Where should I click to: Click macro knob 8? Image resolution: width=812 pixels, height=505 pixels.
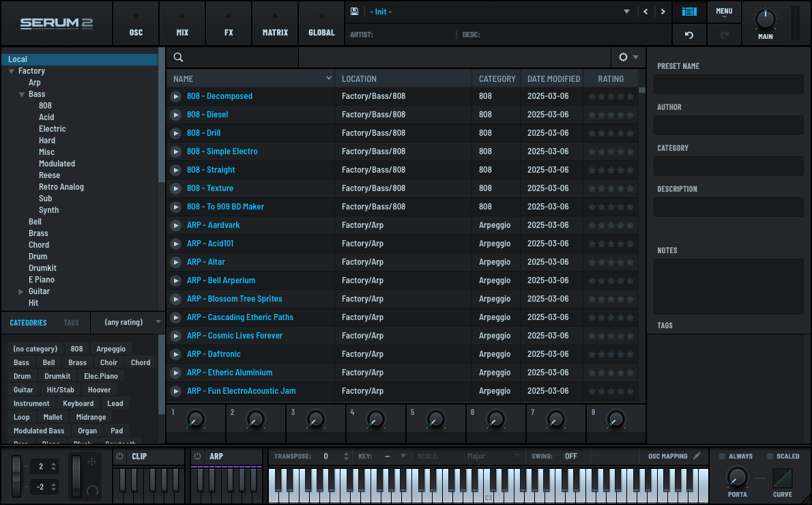point(615,419)
